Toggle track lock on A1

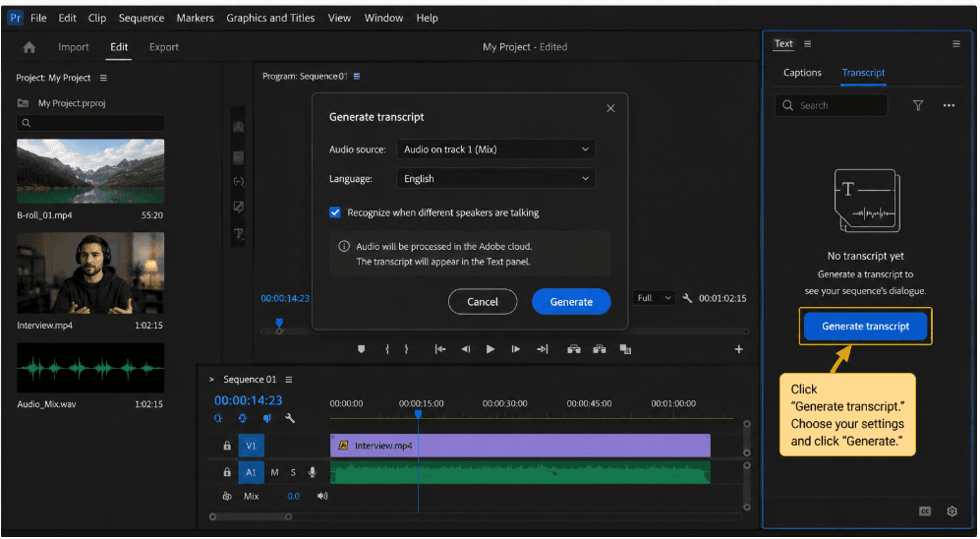[x=227, y=472]
